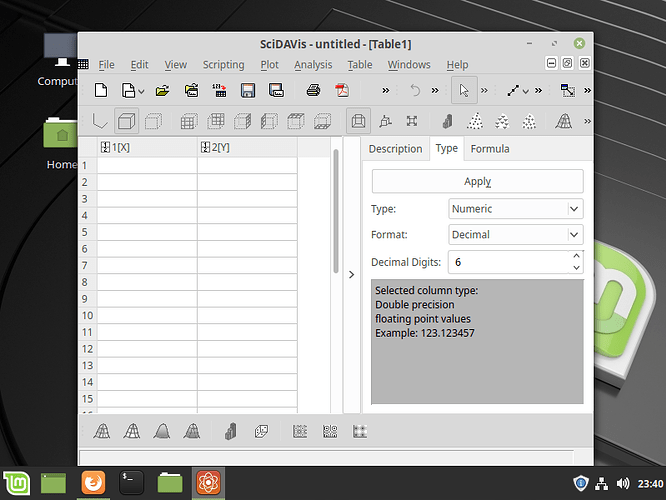Select the wireframe mesh style icon in upper toolbar
666x500 pixels.
pos(564,121)
